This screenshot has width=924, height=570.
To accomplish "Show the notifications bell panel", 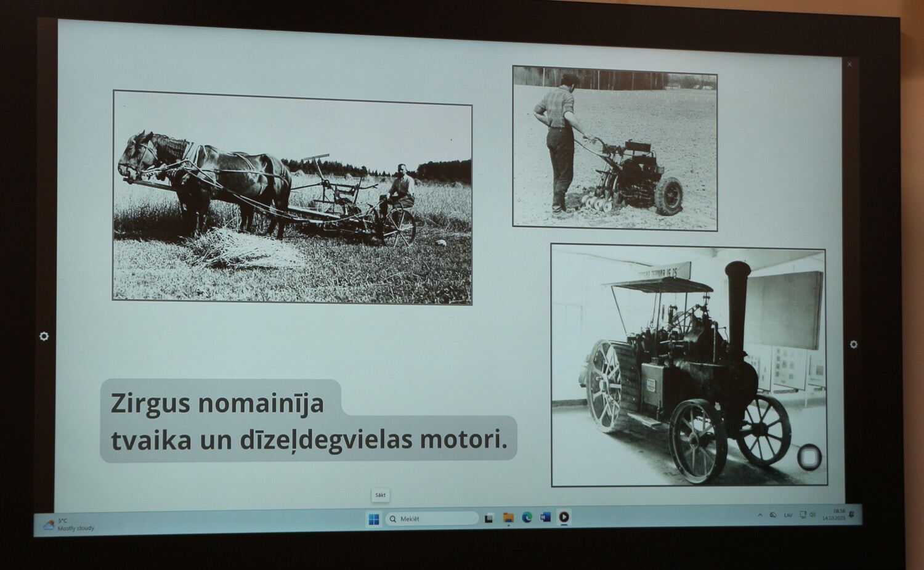I will (852, 514).
